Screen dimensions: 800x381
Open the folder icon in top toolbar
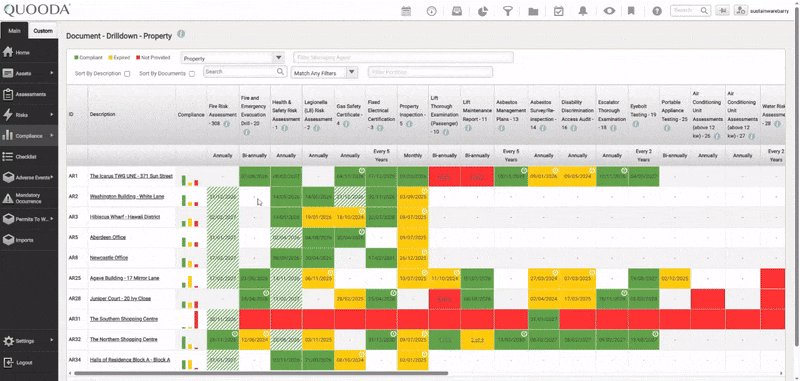tap(533, 11)
